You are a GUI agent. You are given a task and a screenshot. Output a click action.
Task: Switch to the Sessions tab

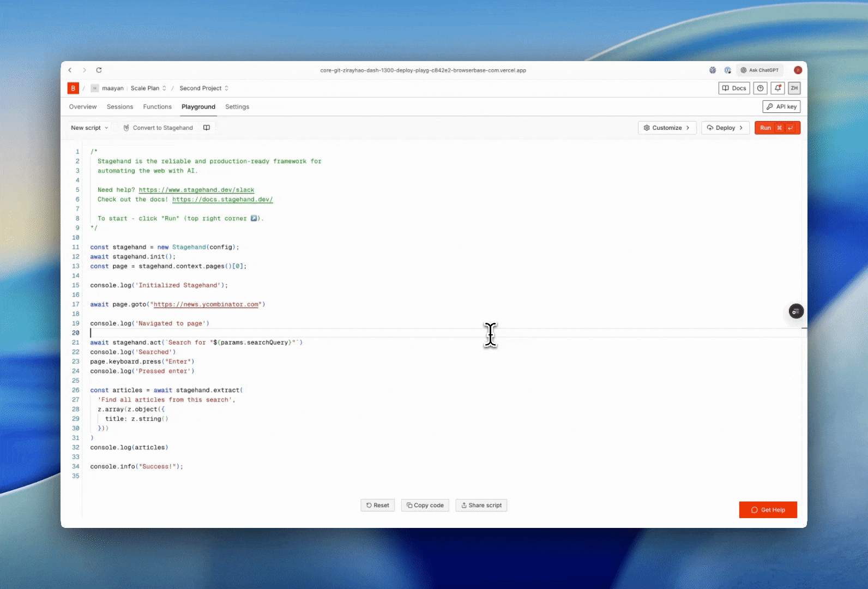(x=120, y=107)
